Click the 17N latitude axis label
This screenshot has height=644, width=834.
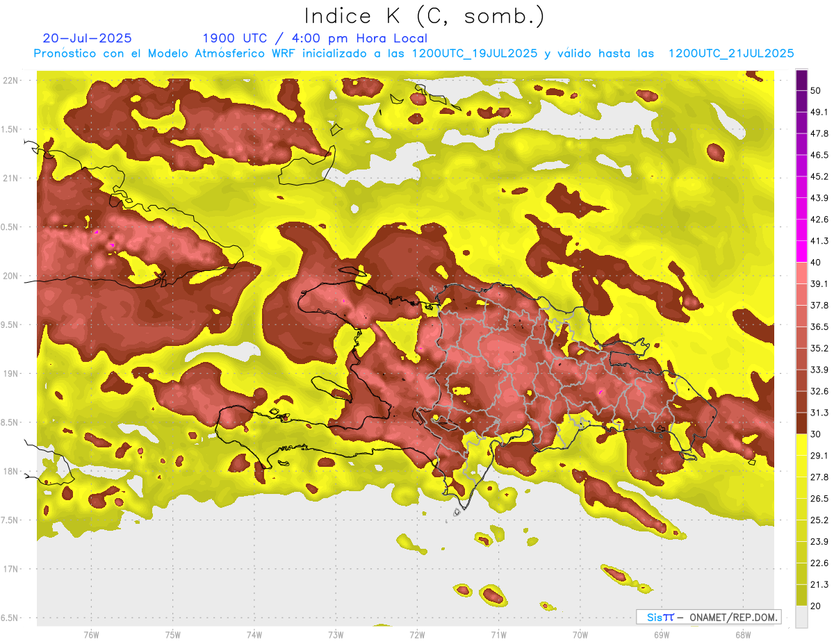[x=11, y=569]
